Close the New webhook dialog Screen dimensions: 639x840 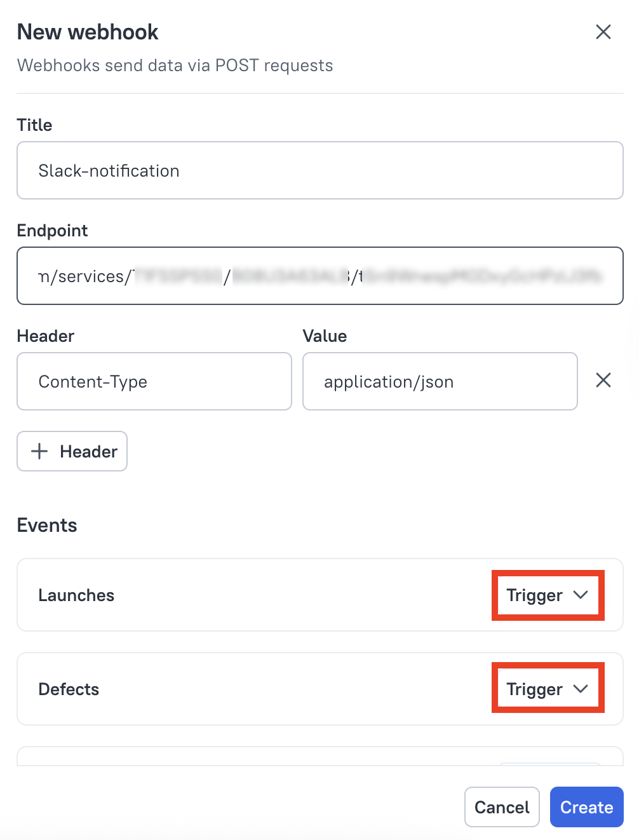click(x=603, y=32)
